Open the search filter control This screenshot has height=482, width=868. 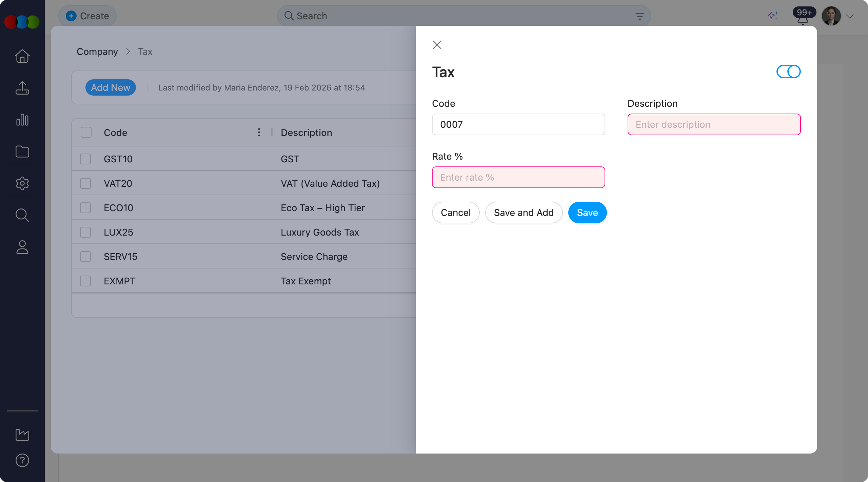click(639, 16)
